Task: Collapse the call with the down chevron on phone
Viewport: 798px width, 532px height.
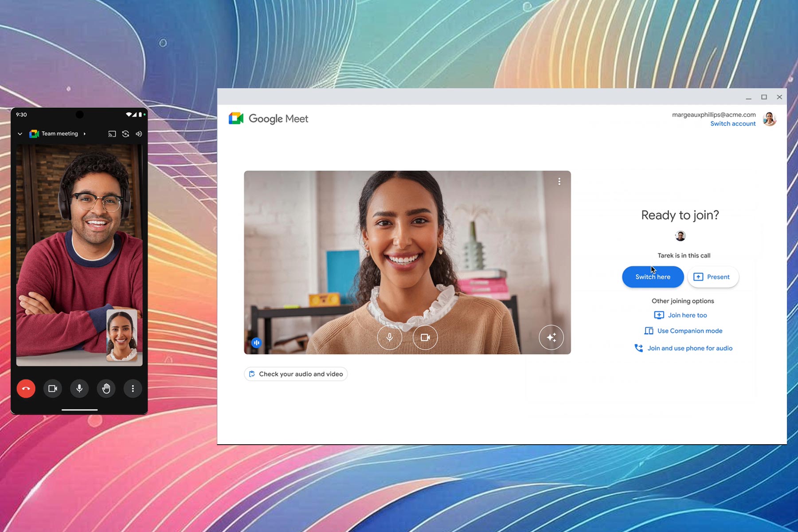Action: tap(20, 134)
